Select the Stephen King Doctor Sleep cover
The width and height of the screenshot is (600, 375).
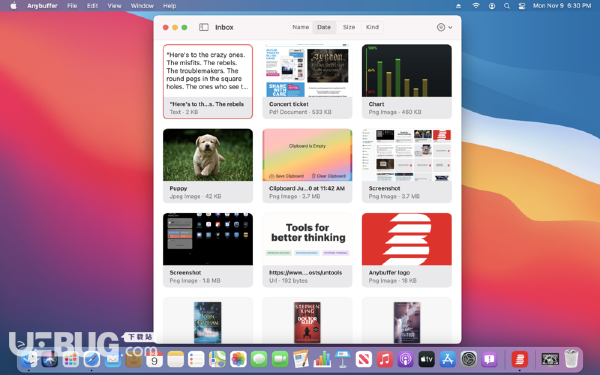[x=307, y=322]
